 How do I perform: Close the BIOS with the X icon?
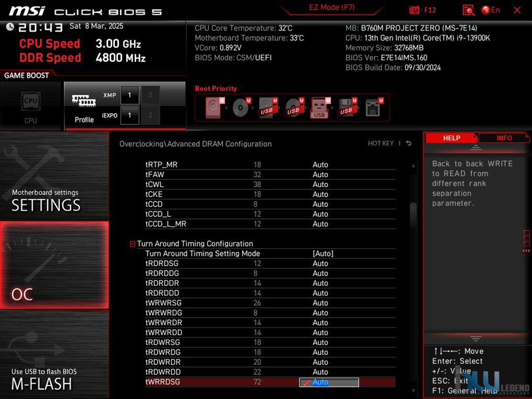tap(517, 10)
